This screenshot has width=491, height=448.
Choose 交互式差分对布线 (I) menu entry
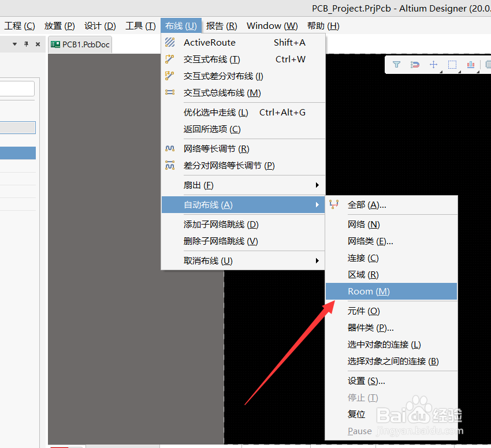[243, 76]
